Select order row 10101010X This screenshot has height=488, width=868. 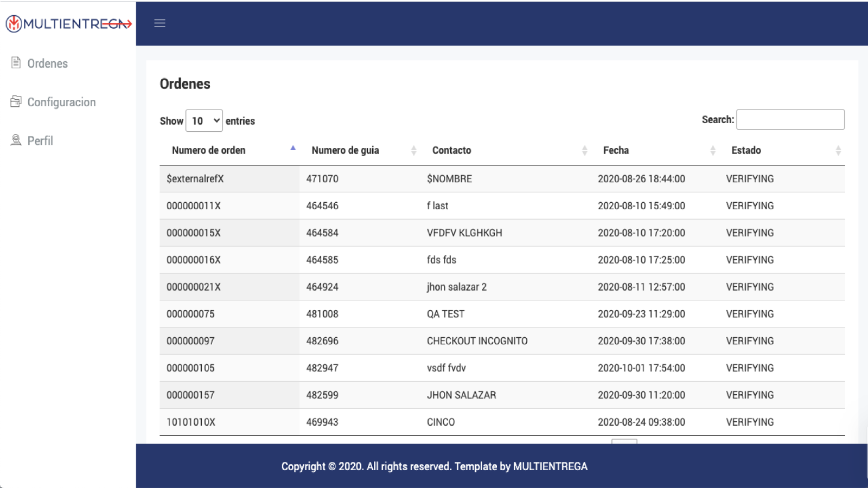point(502,422)
